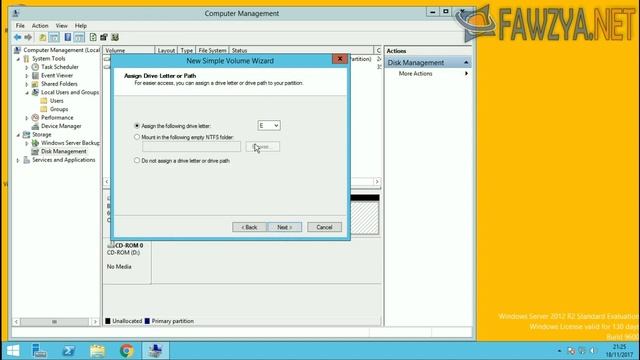This screenshot has height=360, width=640.
Task: Click the Up one level folder icon
Action: (42, 38)
